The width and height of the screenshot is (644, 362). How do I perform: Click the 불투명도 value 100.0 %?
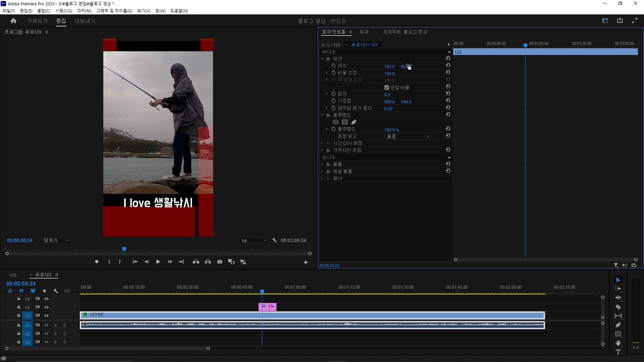(x=391, y=130)
